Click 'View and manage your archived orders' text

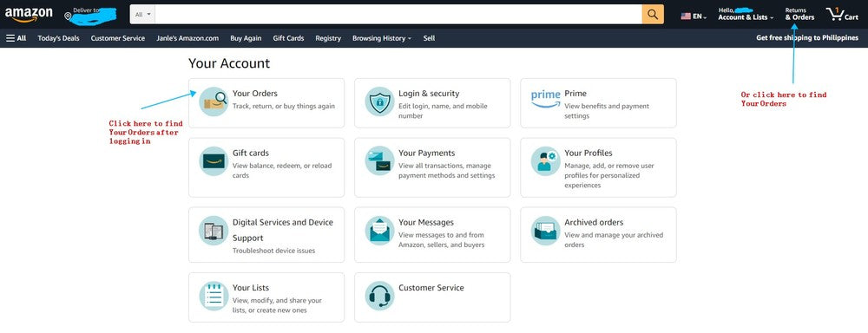tap(614, 239)
